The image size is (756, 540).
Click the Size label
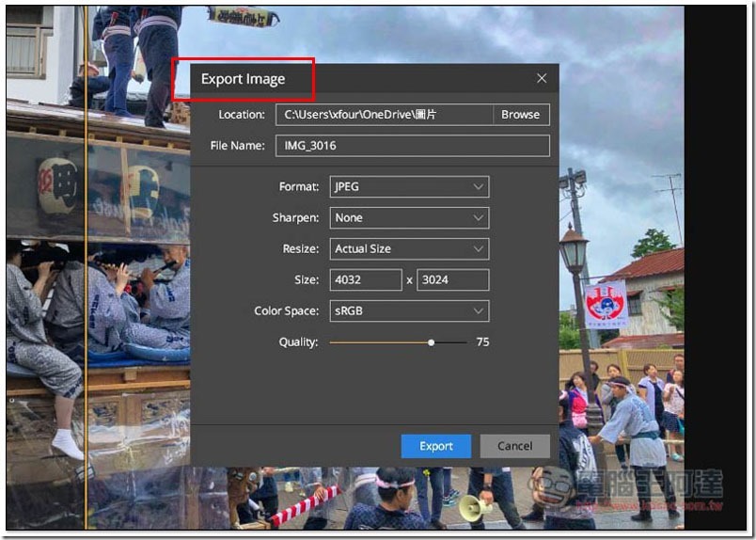tap(307, 280)
